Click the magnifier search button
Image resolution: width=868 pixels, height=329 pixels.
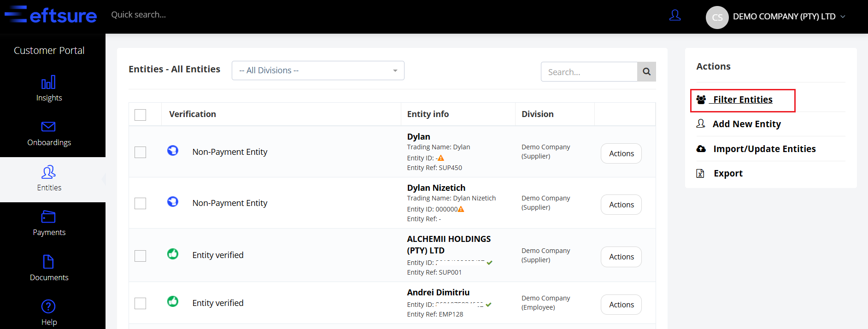pos(646,72)
